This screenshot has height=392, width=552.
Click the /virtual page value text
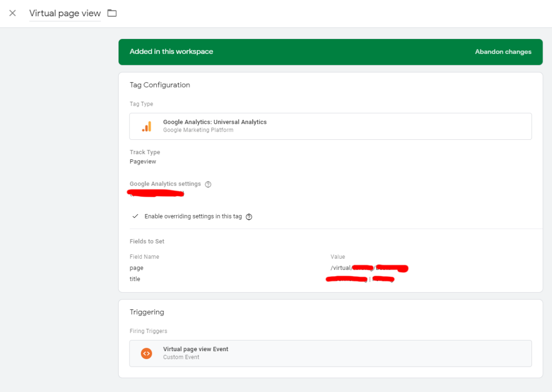(x=340, y=268)
